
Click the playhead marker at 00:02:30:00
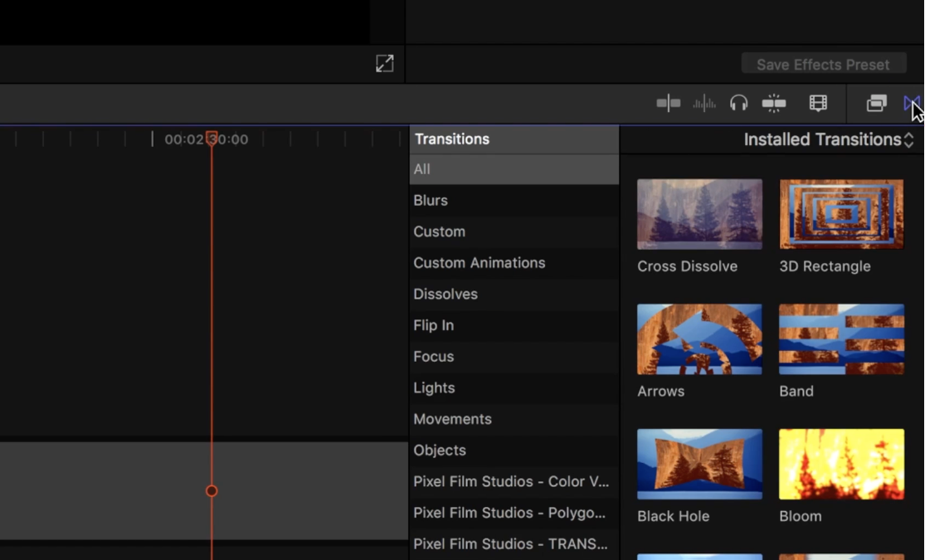[212, 138]
